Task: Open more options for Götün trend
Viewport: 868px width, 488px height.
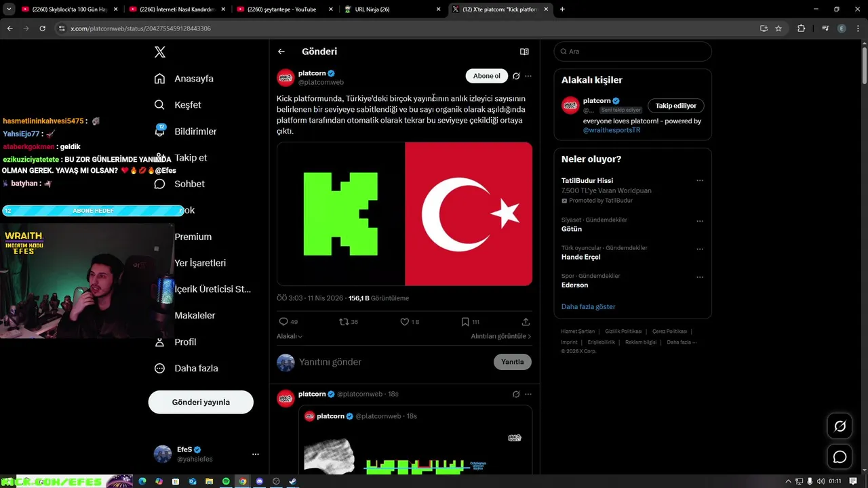Action: point(700,221)
